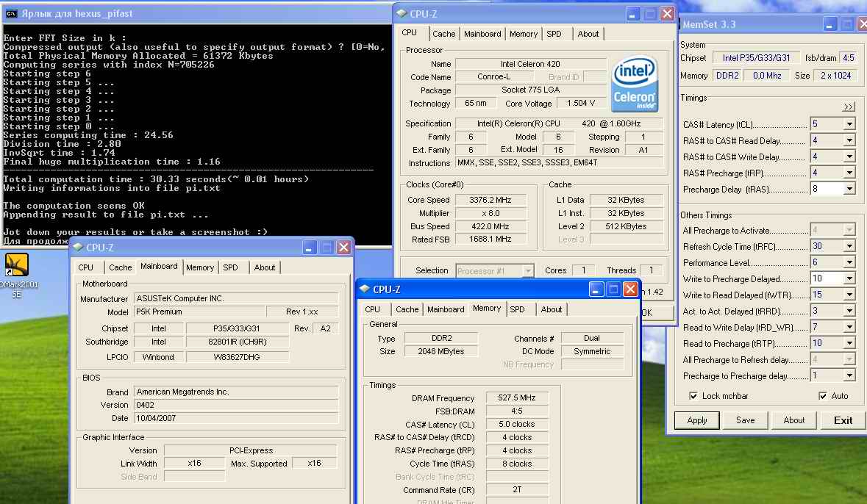Click the Memory Size 2048 MBytes value
The image size is (867, 504).
tap(440, 351)
